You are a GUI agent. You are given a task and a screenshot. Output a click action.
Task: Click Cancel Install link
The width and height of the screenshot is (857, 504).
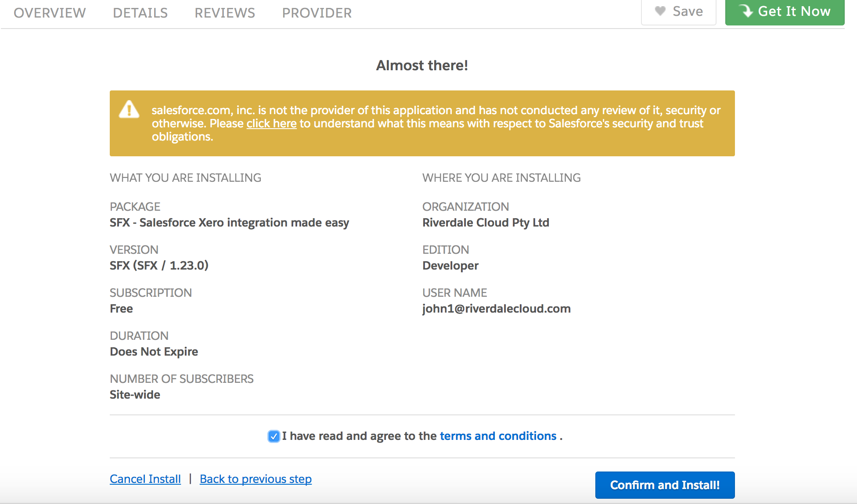pos(145,479)
